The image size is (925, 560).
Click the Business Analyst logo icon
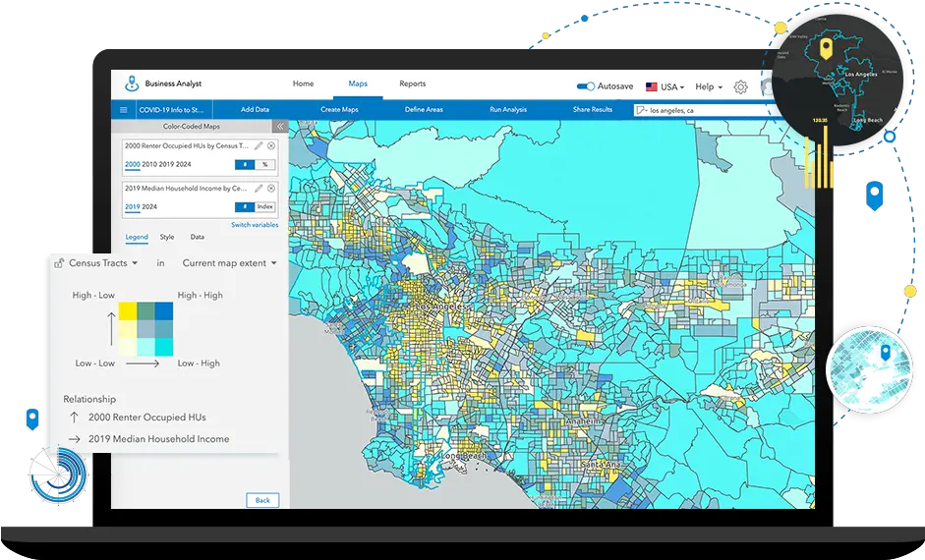132,84
